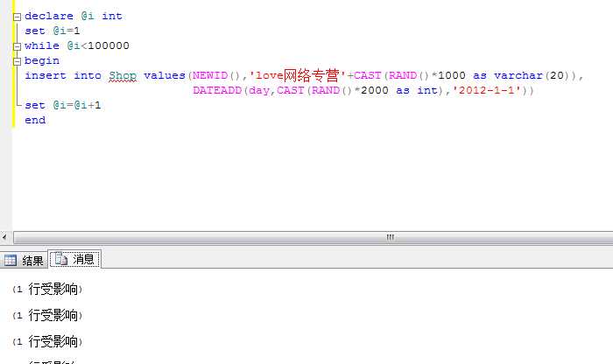This screenshot has width=613, height=364.
Task: Click the line 'set @i=@i+1'
Action: pos(63,106)
